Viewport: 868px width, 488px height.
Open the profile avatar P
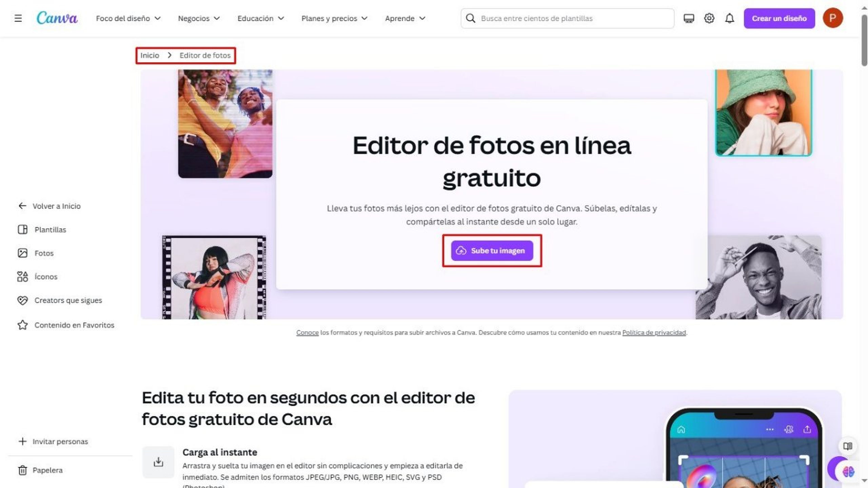[x=833, y=18]
